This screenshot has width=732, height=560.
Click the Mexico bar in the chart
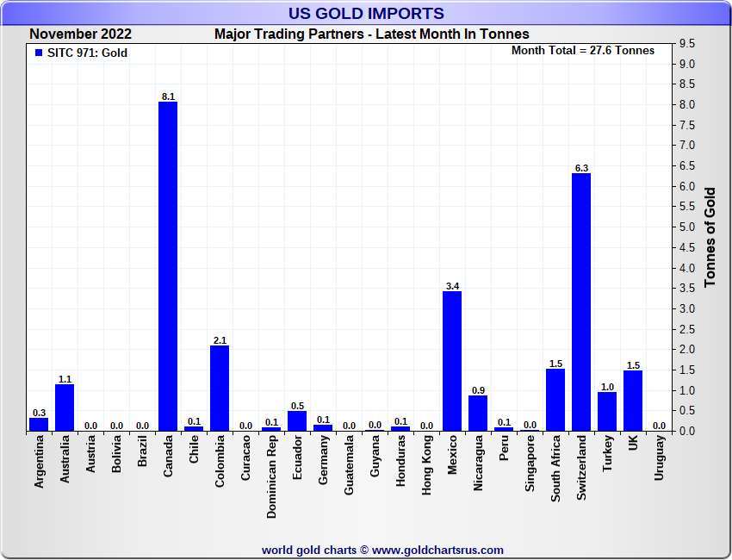coord(452,361)
